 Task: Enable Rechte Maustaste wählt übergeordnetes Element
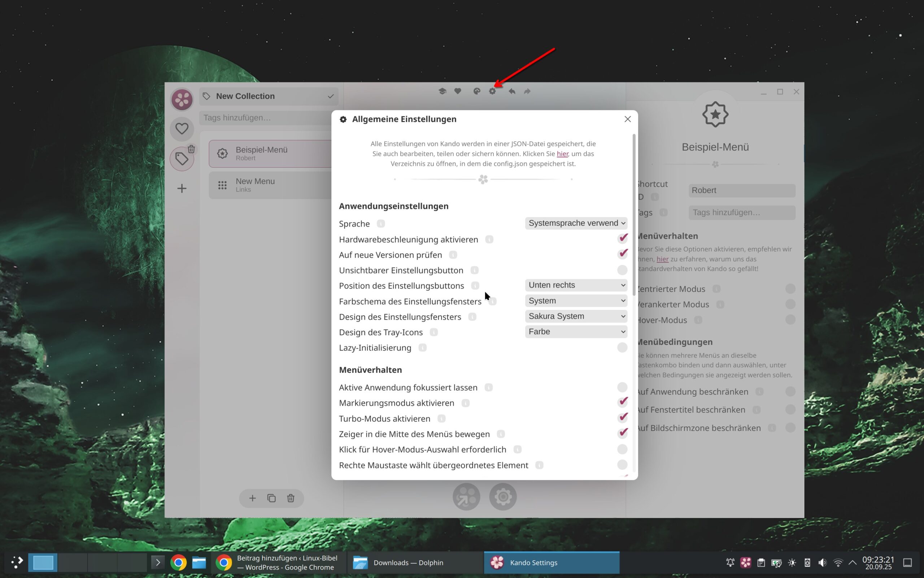point(622,465)
